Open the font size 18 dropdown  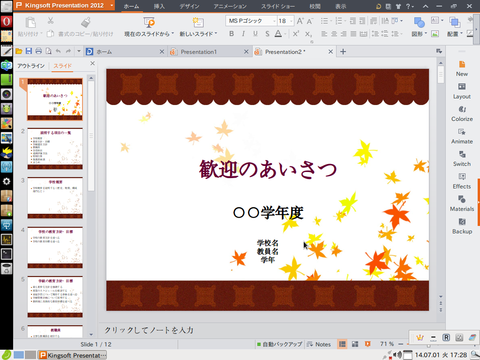click(x=291, y=21)
